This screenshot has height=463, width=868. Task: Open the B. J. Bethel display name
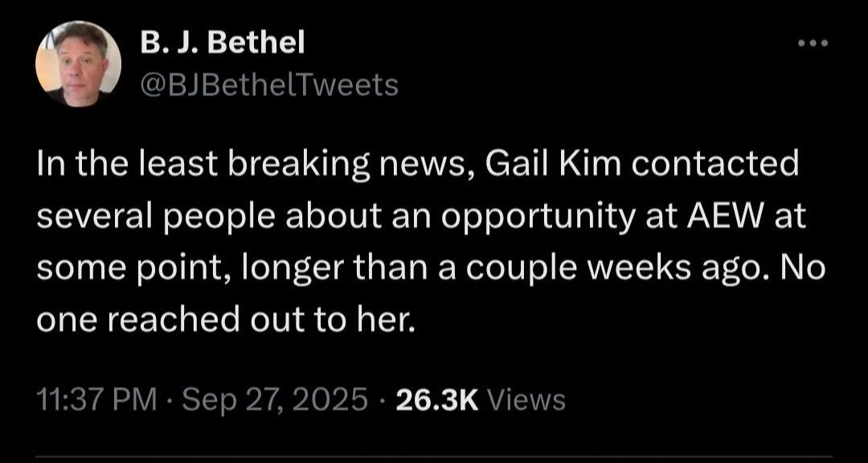click(x=222, y=43)
